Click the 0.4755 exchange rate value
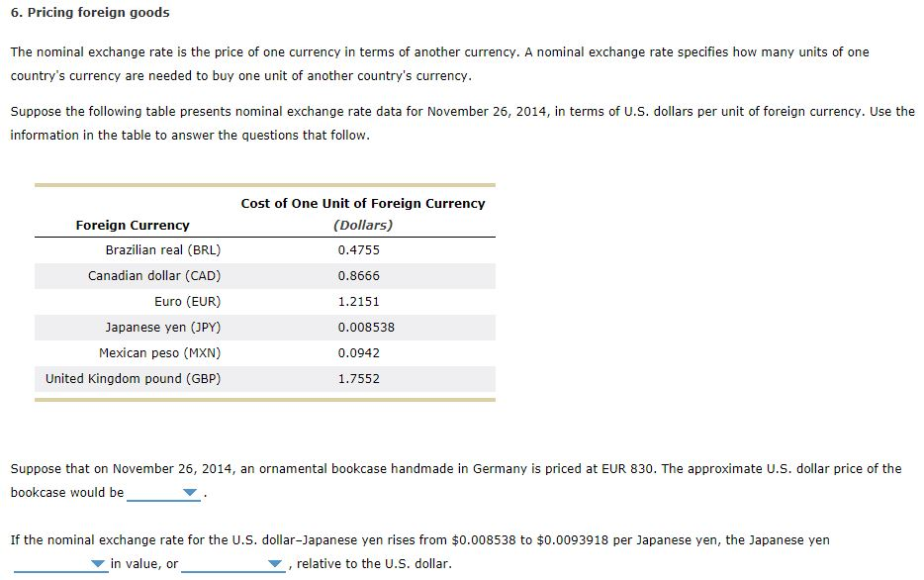This screenshot has width=924, height=580. pyautogui.click(x=358, y=250)
